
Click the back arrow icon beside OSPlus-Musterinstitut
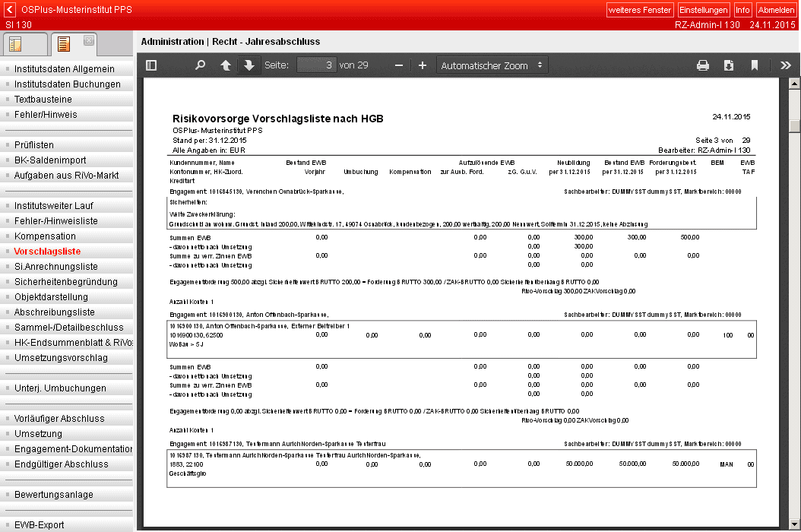pyautogui.click(x=10, y=10)
